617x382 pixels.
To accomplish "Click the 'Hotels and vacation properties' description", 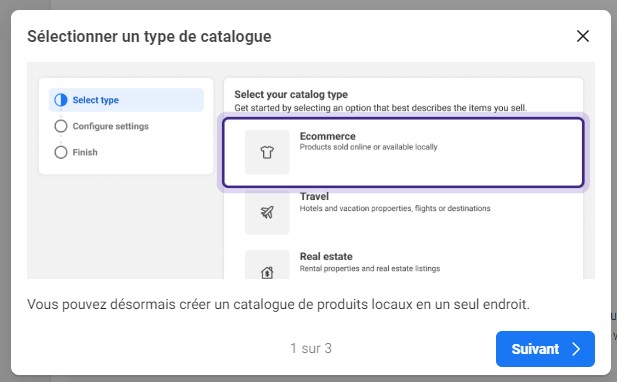I will click(x=395, y=209).
